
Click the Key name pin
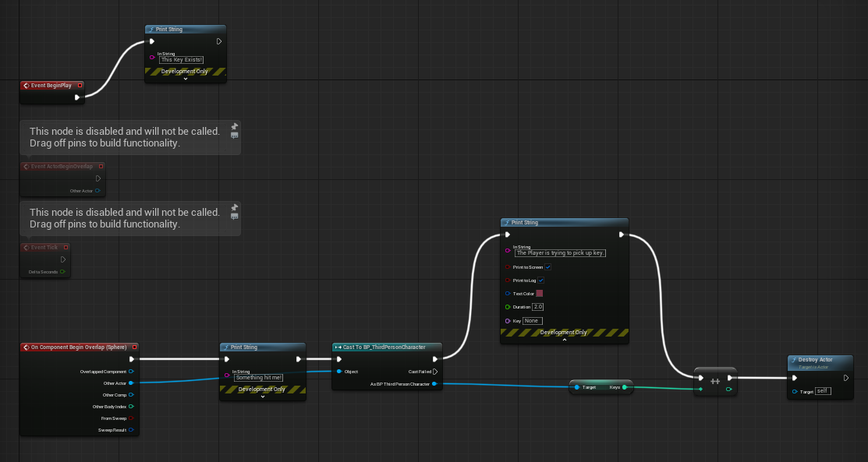(x=508, y=321)
